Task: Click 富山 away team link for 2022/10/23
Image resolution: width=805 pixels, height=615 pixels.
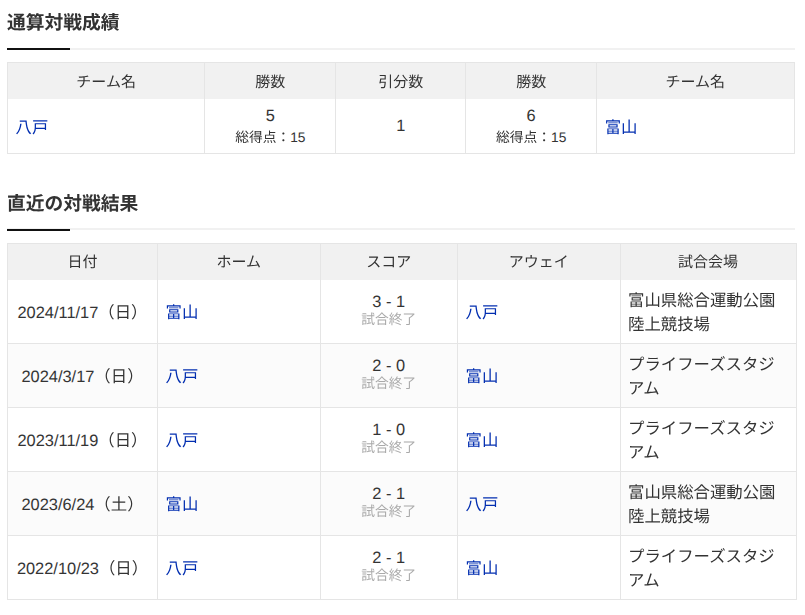Action: tap(482, 568)
